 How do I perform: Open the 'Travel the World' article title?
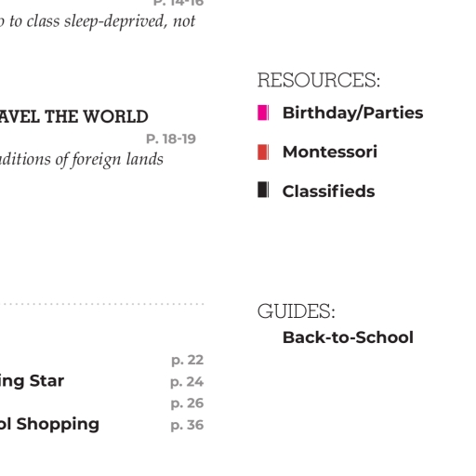click(73, 117)
